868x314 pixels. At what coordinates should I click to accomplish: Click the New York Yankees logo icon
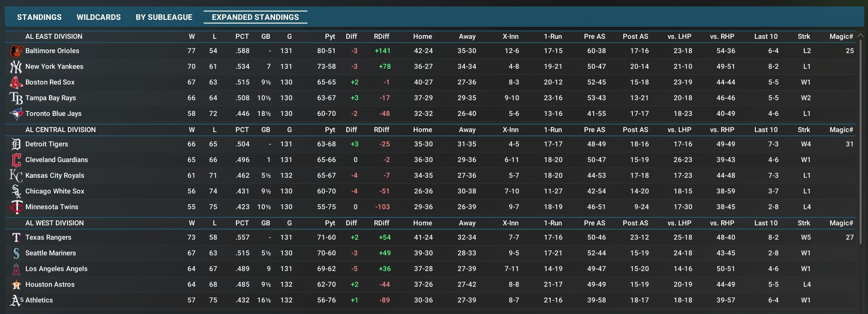(16, 67)
